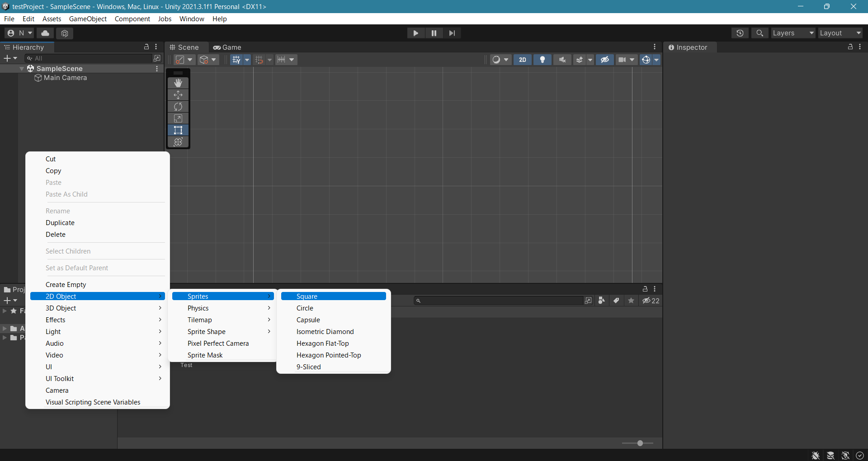Adjust the Project icon size slider
The image size is (868, 461).
pos(640,443)
